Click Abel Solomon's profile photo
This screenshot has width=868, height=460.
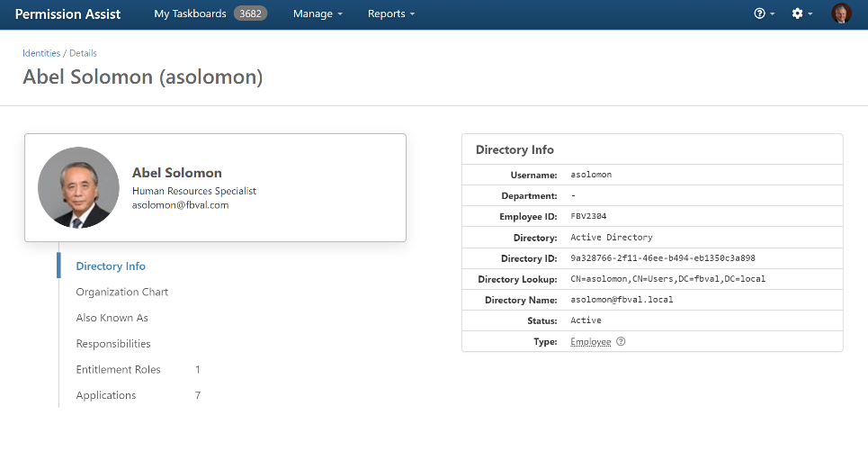click(78, 187)
